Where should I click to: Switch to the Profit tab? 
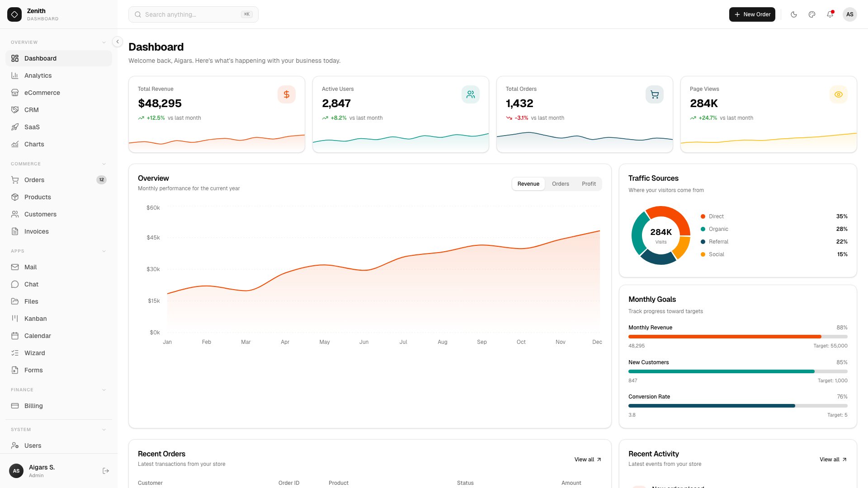pyautogui.click(x=589, y=184)
